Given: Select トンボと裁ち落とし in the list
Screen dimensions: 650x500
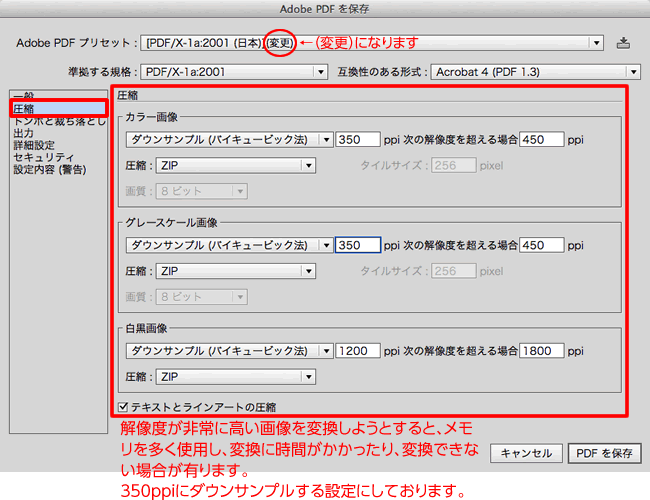Looking at the screenshot, I should click(60, 121).
